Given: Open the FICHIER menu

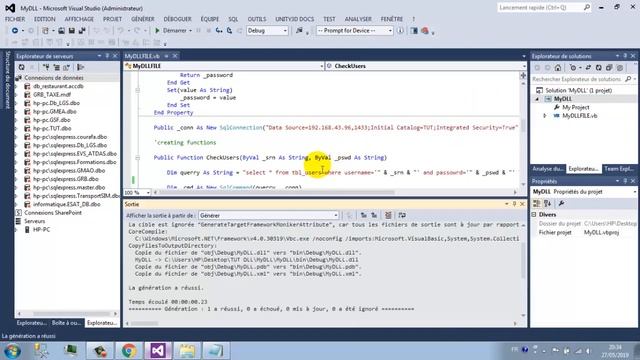Looking at the screenshot, I should pyautogui.click(x=15, y=19).
